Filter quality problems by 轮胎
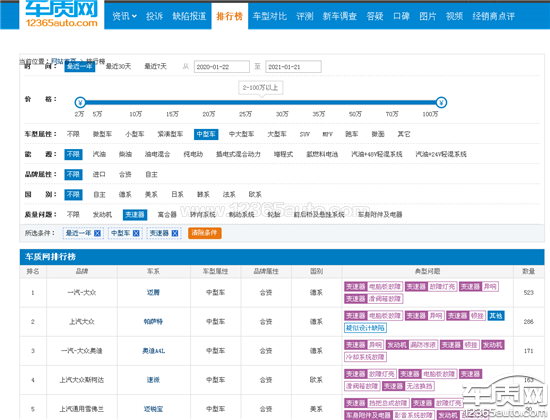Viewport: 550px width, 420px height. pyautogui.click(x=274, y=214)
